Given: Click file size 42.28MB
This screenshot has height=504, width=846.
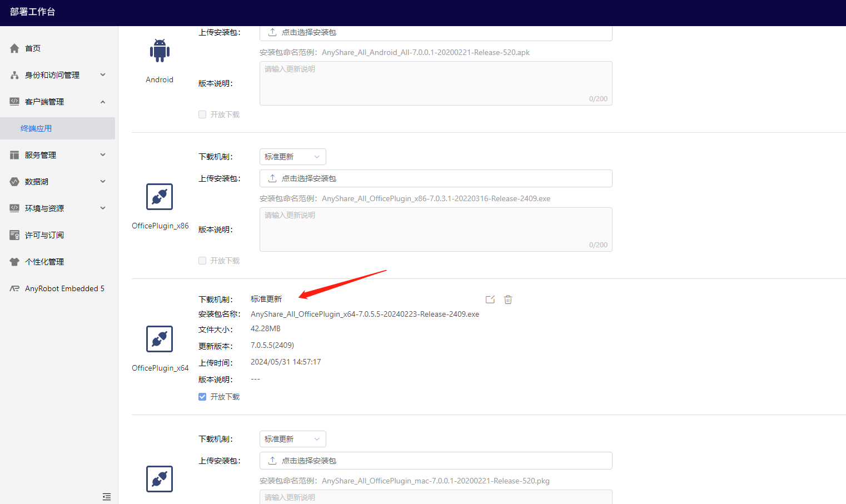Looking at the screenshot, I should coord(266,328).
